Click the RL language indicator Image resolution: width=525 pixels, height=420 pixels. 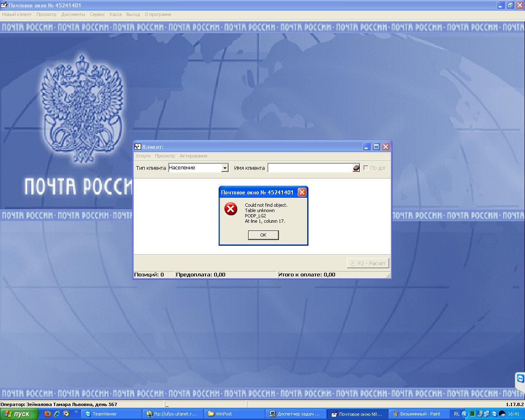tap(457, 414)
